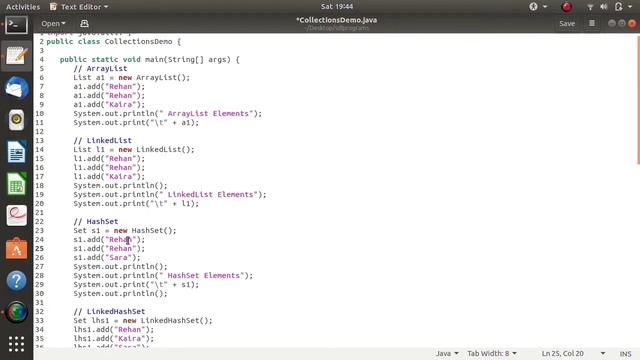Click the red recording indicator icon
Image resolution: width=640 pixels, height=360 pixels.
click(567, 7)
